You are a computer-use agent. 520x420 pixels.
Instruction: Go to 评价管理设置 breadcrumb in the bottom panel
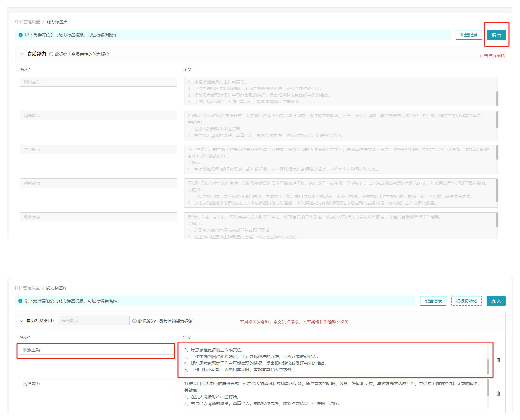click(27, 288)
